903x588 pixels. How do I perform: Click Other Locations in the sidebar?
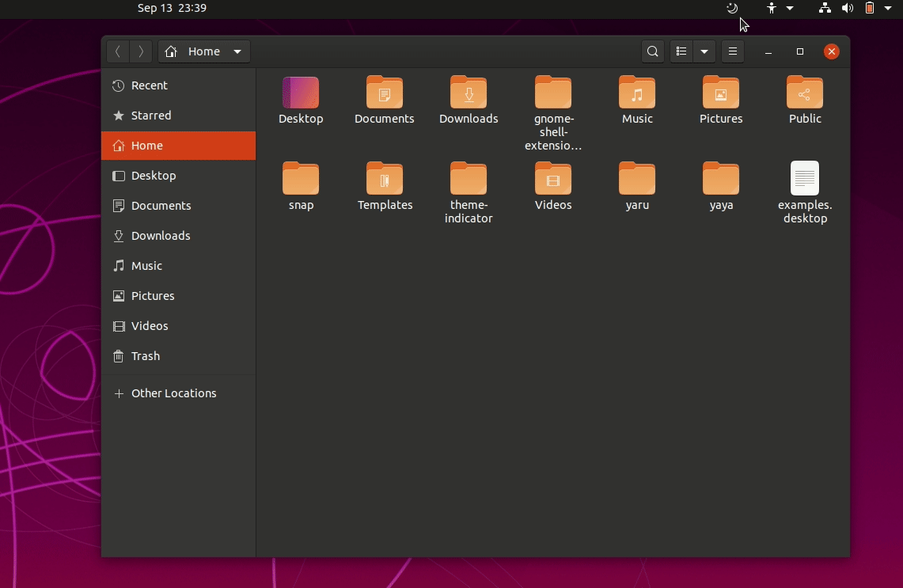tap(173, 393)
